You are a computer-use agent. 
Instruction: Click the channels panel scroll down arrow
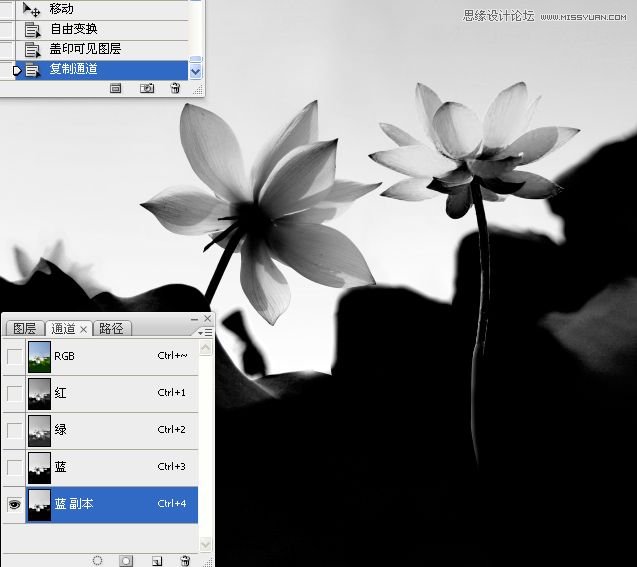pos(206,544)
